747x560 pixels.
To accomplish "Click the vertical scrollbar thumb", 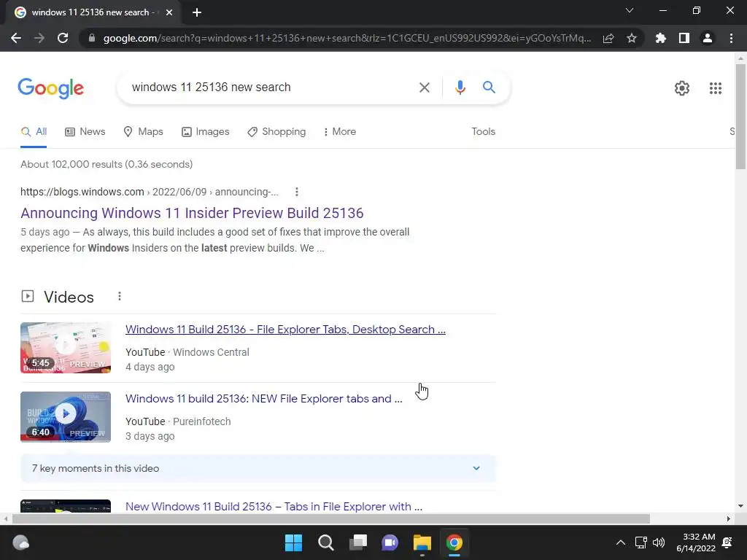I will (x=740, y=117).
